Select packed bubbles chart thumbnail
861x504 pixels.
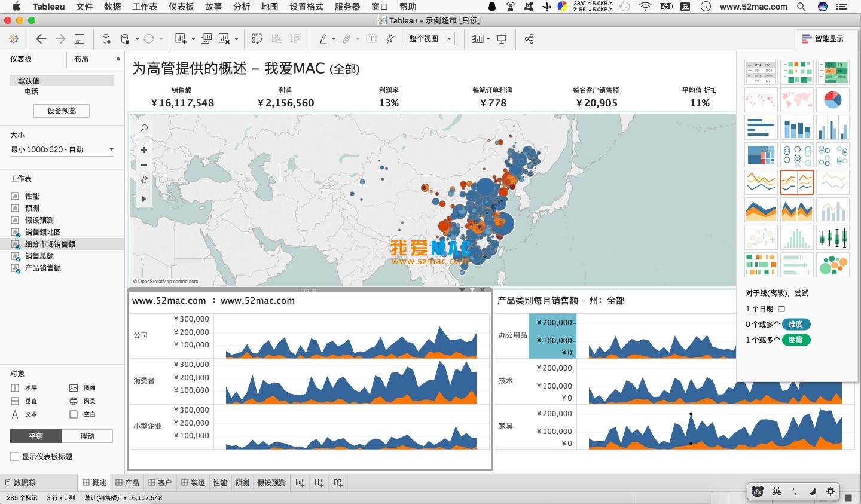(x=832, y=265)
